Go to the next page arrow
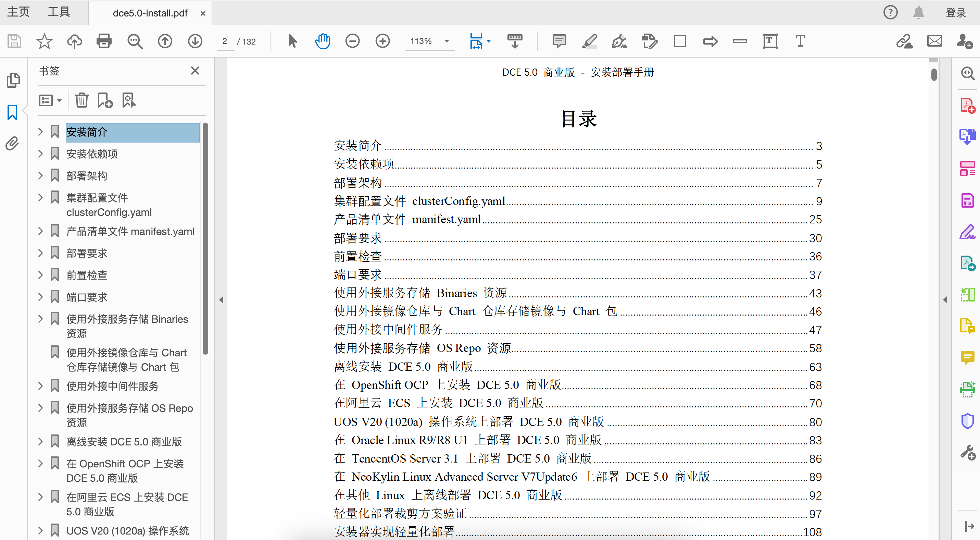The image size is (980, 540). pos(195,41)
